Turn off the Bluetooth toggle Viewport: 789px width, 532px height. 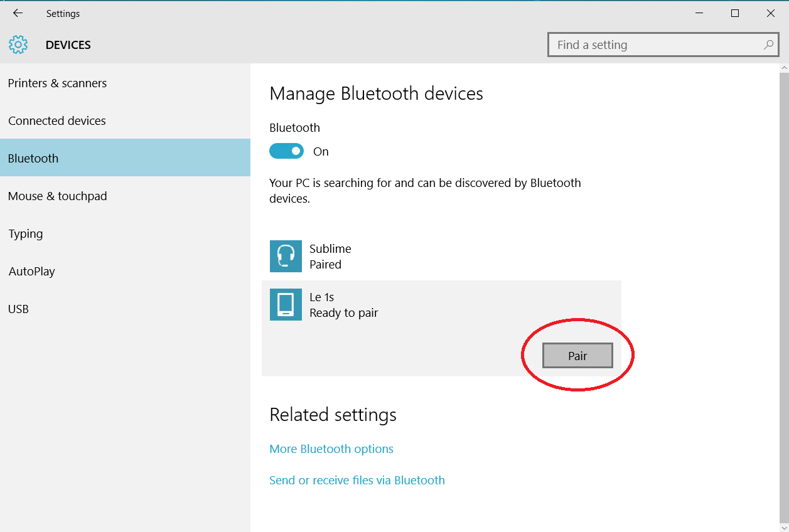(x=286, y=151)
